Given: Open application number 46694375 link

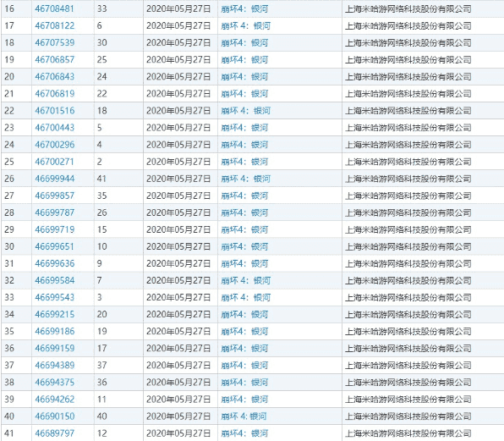Looking at the screenshot, I should pos(55,383).
